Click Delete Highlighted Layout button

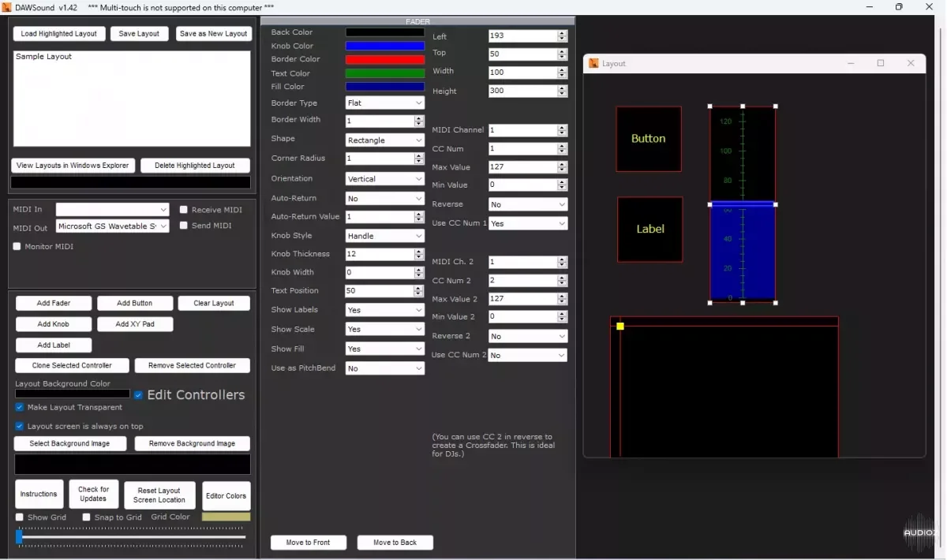click(x=195, y=166)
